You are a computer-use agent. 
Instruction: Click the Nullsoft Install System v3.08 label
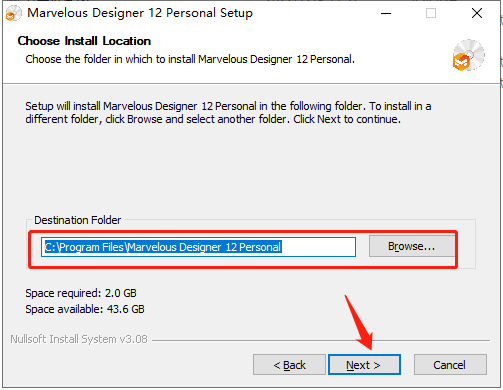tap(79, 339)
